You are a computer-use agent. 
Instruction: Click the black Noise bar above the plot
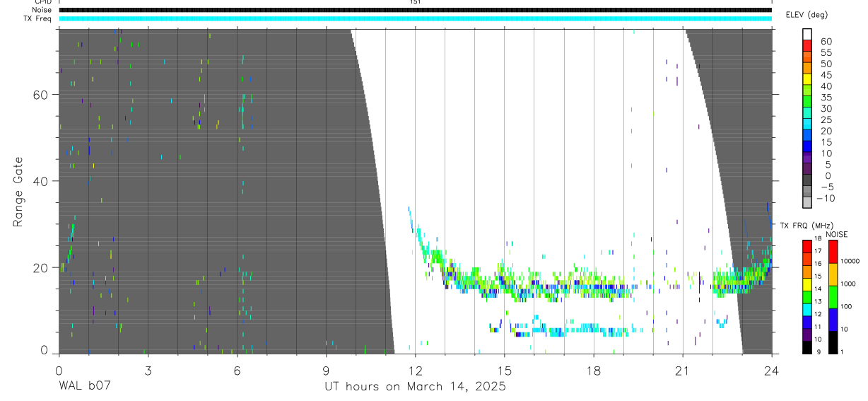click(415, 10)
